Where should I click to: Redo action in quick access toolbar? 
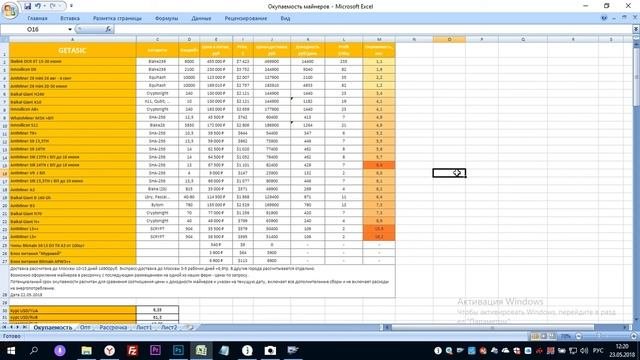53,6
